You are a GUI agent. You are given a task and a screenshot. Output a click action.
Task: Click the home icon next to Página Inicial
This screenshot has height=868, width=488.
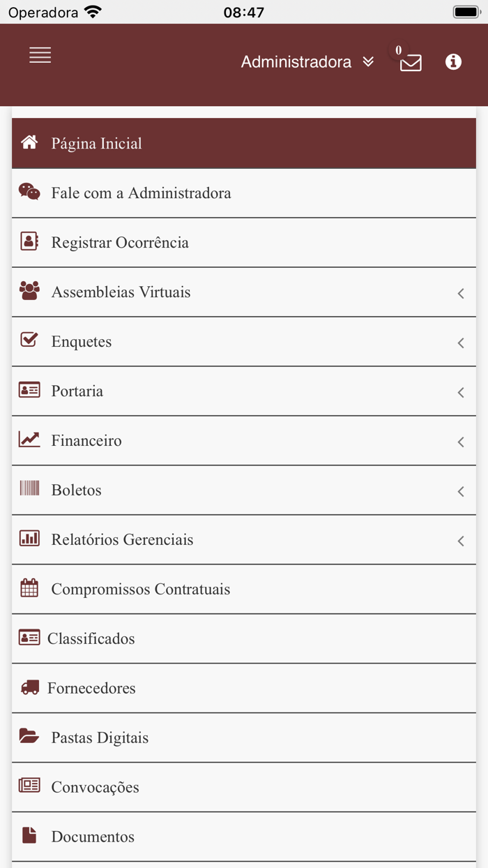coord(29,142)
